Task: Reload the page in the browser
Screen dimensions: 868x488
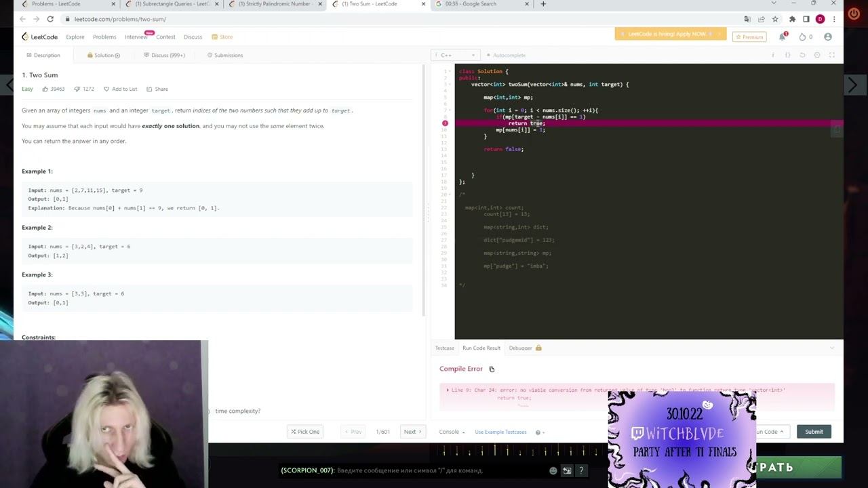Action: 50,19
